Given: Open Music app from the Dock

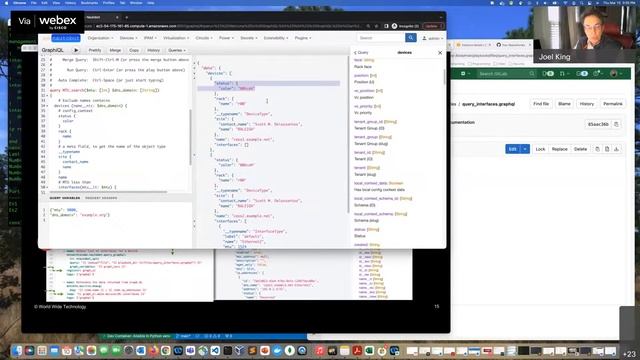Looking at the screenshot, I should [x=320, y=351].
